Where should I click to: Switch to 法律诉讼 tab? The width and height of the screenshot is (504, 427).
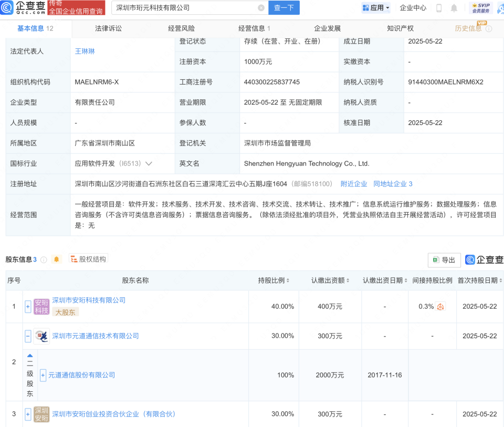108,28
